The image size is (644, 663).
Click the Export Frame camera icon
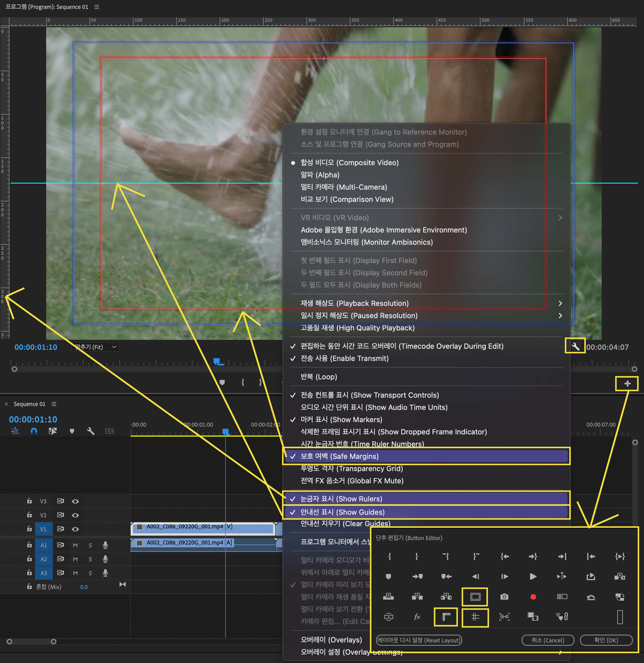(x=504, y=597)
